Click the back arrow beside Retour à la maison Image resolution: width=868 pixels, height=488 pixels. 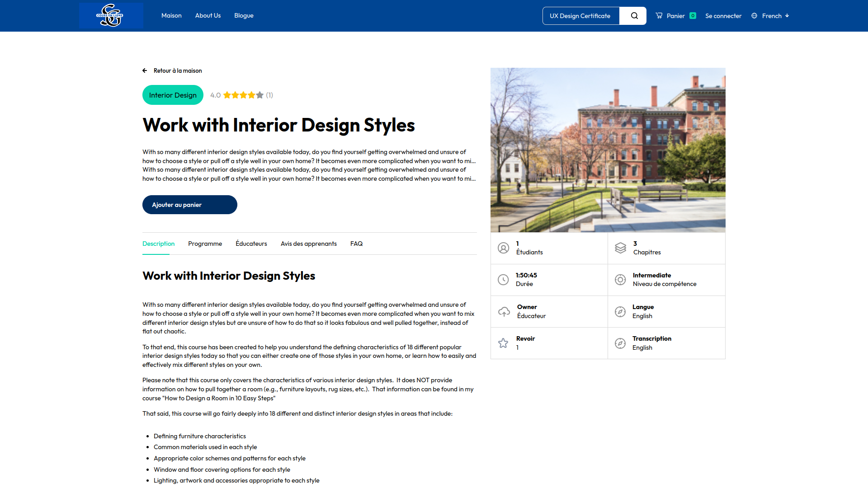(x=145, y=70)
